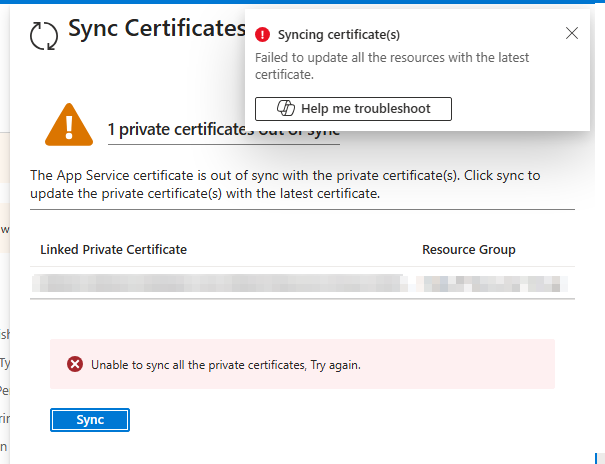
Task: Click the 'Unable to sync' error message text
Action: [x=225, y=365]
